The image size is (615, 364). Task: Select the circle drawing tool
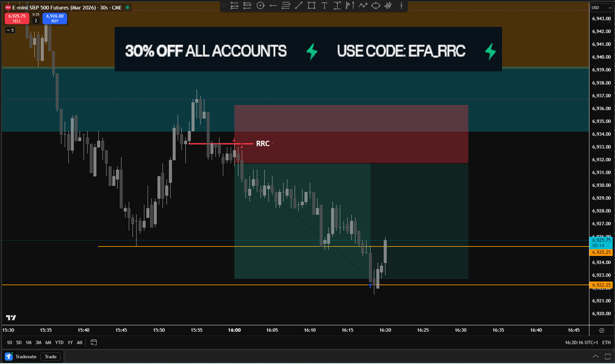click(x=260, y=6)
